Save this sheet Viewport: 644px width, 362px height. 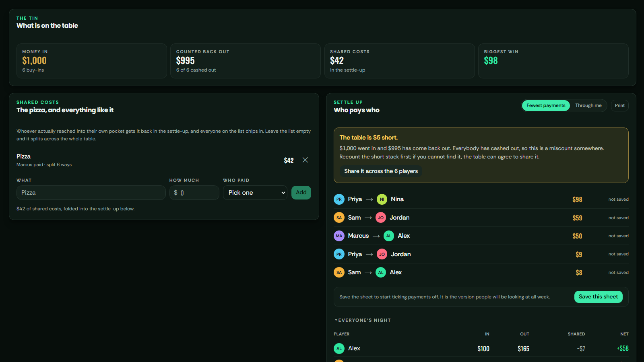598,297
